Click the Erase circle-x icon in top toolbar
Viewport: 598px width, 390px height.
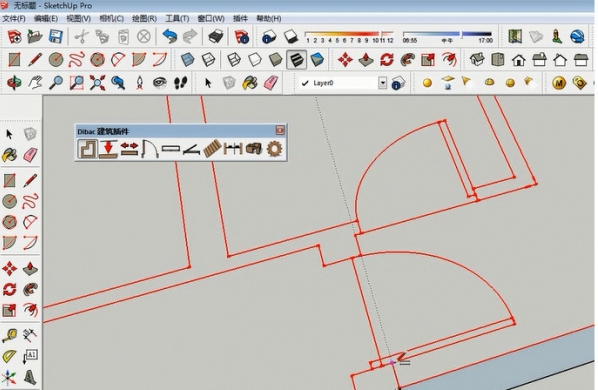144,37
